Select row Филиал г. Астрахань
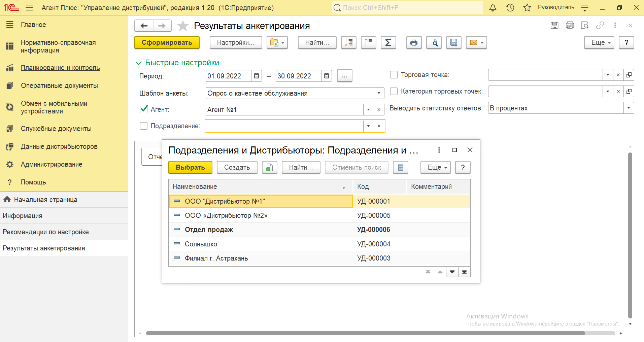This screenshot has height=342, width=644. pos(319,258)
